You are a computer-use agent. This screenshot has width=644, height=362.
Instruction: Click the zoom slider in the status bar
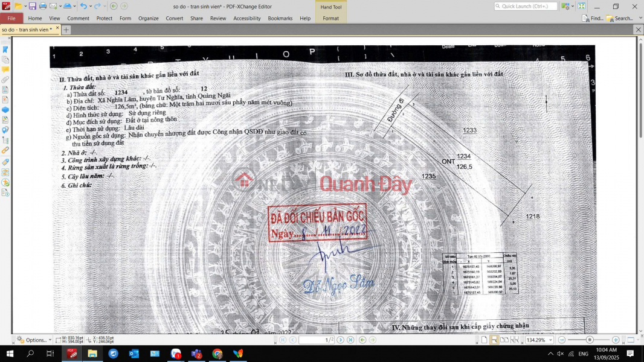[589, 340]
